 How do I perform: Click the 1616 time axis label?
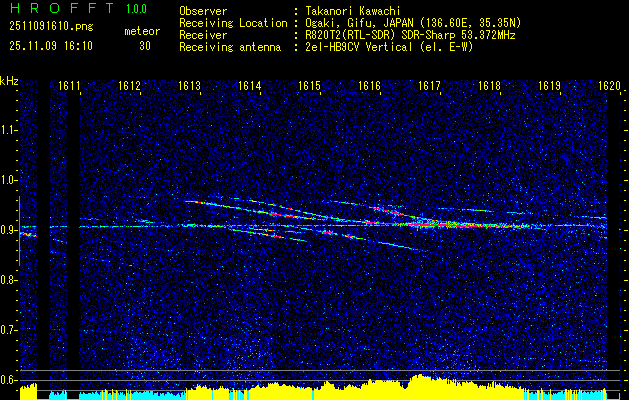pyautogui.click(x=369, y=86)
